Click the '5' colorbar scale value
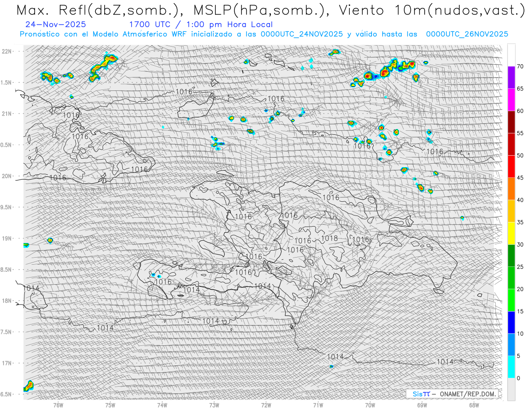 (519, 356)
